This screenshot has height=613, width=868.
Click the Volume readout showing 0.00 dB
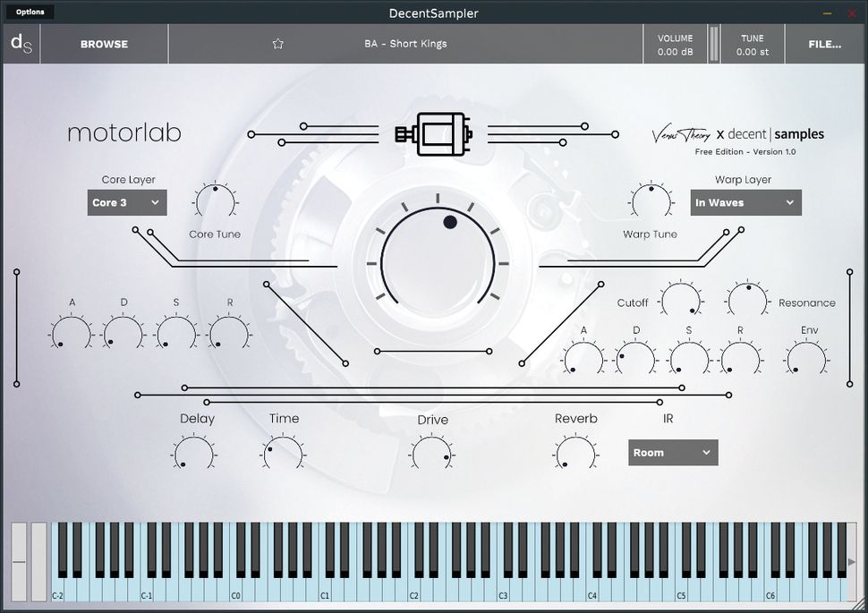click(x=675, y=43)
